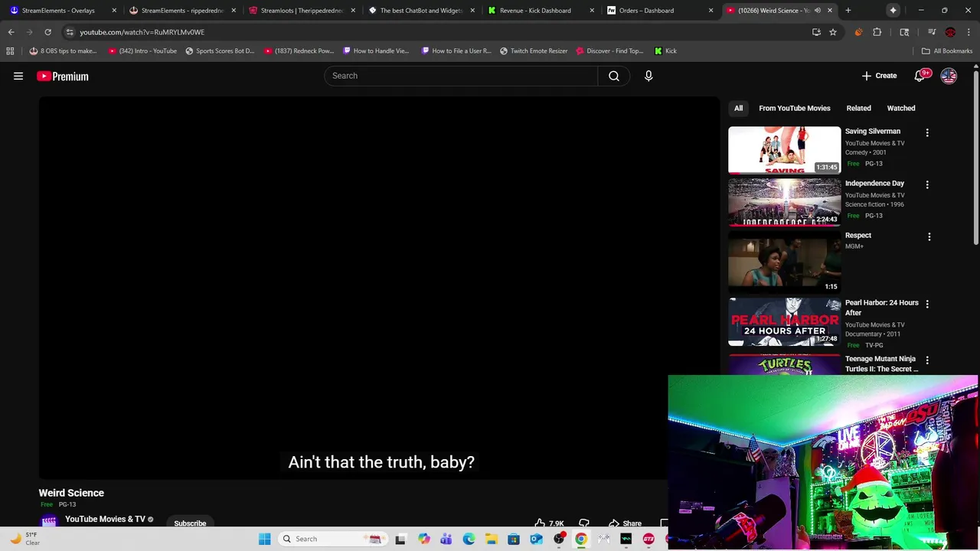Open the YouTube hamburger guide menu
The width and height of the screenshot is (980, 551).
(x=18, y=76)
